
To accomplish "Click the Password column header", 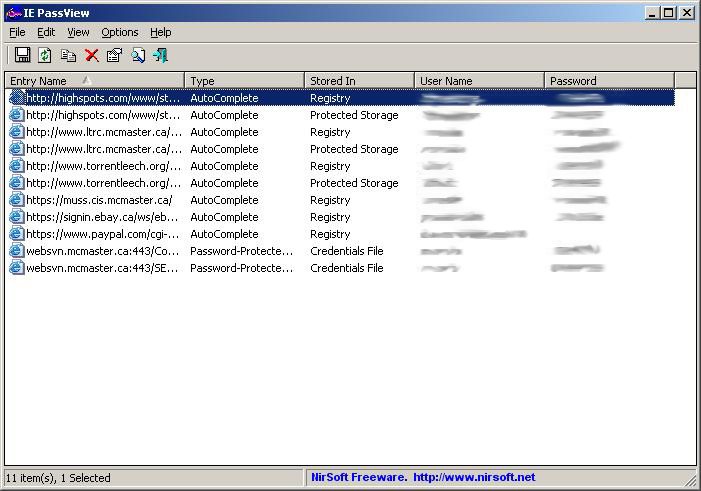I will click(x=609, y=81).
